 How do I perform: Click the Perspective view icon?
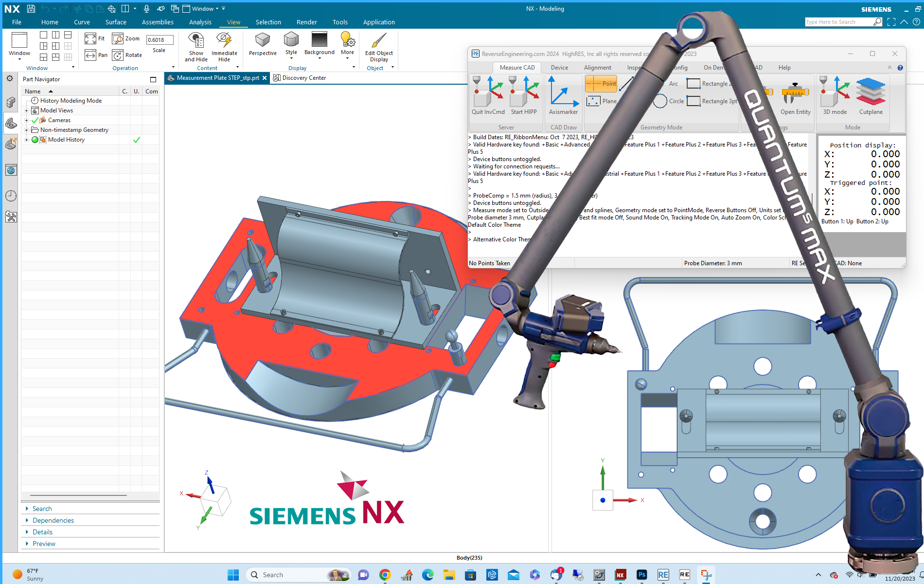point(262,41)
